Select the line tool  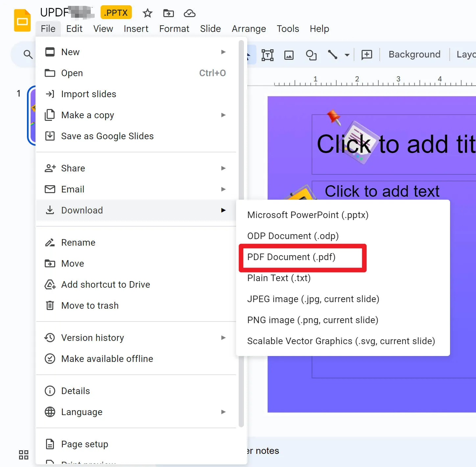pos(333,55)
